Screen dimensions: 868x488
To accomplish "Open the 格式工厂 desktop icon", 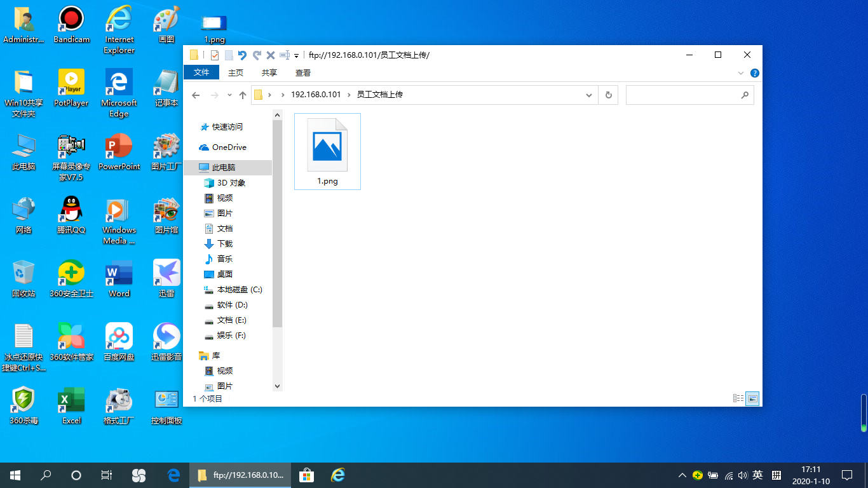I will (119, 406).
